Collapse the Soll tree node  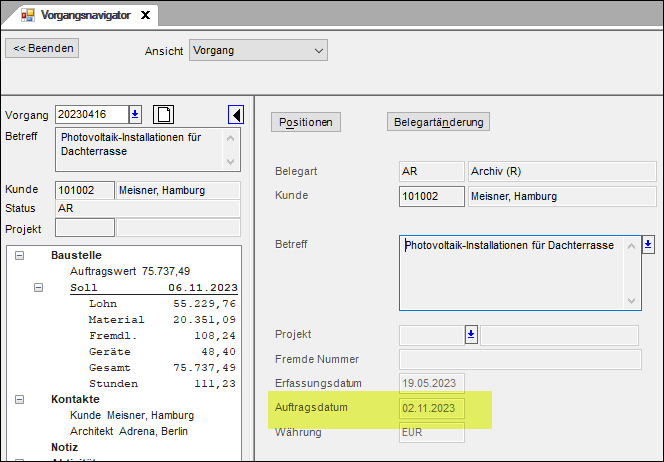39,288
